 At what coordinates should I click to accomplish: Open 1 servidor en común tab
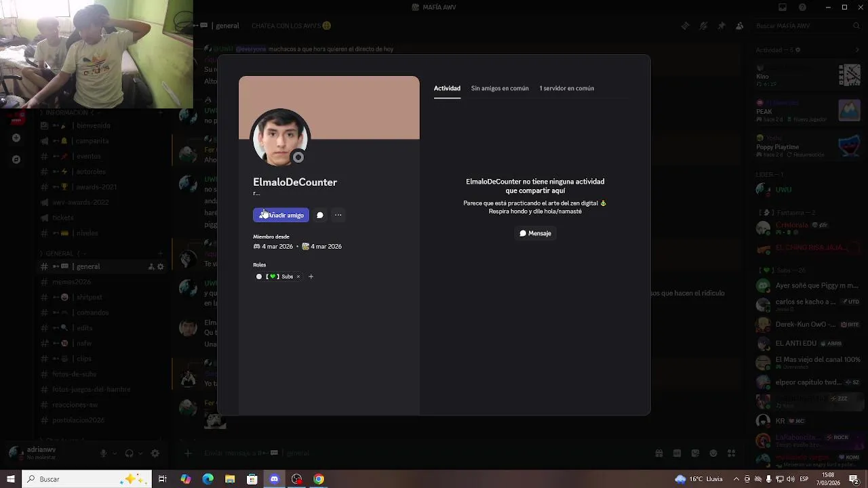pyautogui.click(x=566, y=88)
